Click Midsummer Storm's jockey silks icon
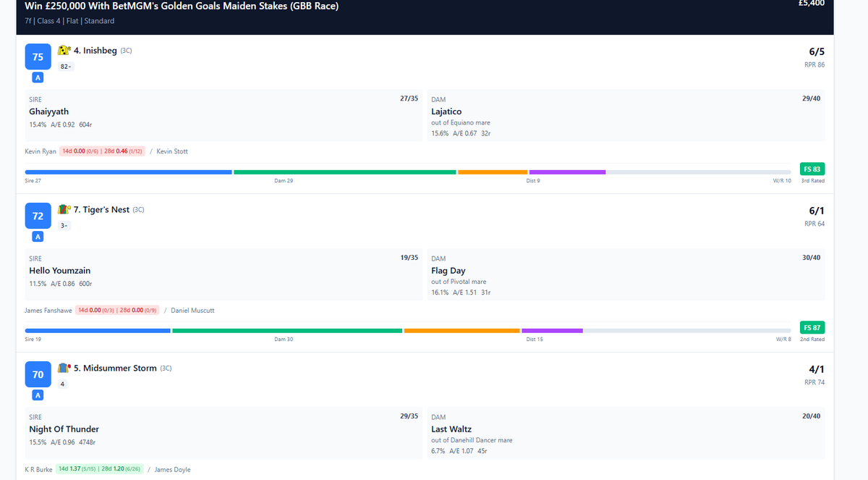The image size is (868, 480). [64, 368]
